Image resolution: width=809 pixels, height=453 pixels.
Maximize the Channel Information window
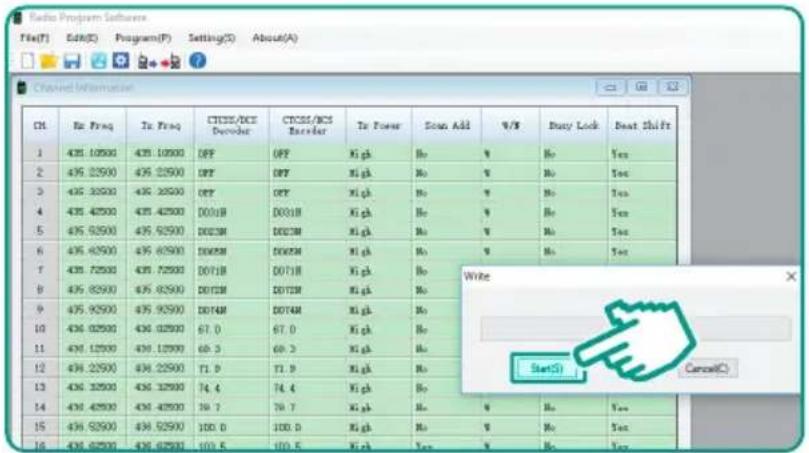coord(641,87)
